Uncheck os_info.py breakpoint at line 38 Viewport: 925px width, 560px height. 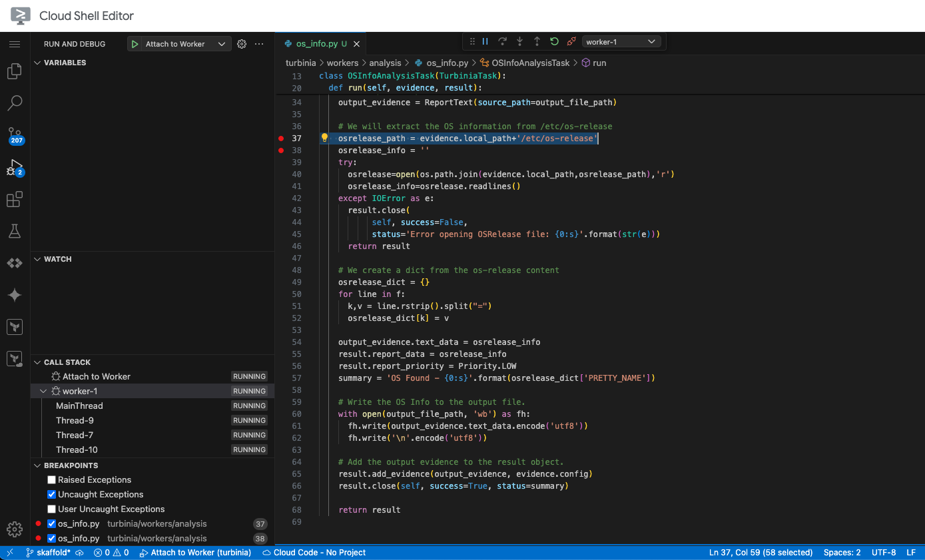(51, 538)
